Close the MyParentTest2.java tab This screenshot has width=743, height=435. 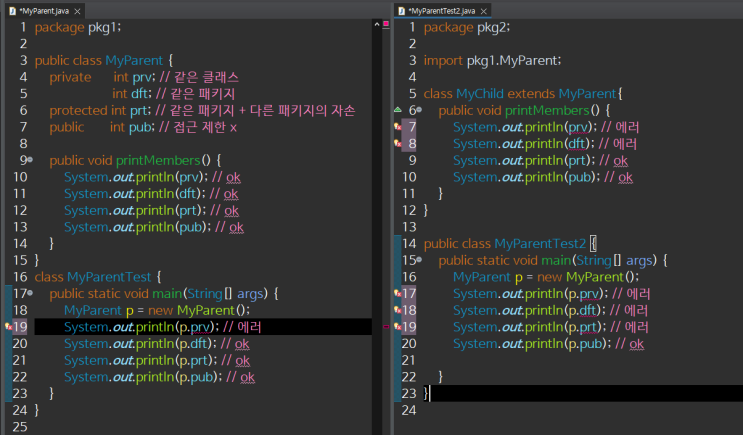tap(483, 11)
